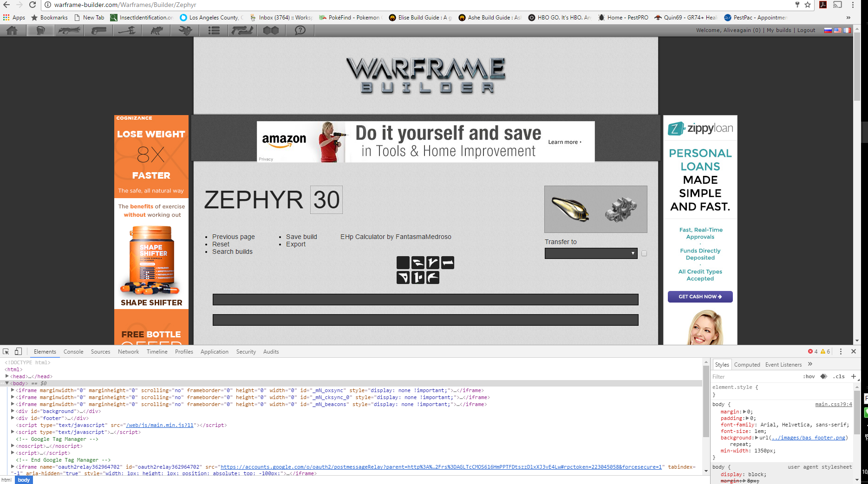Collapse the body element node

coord(7,383)
